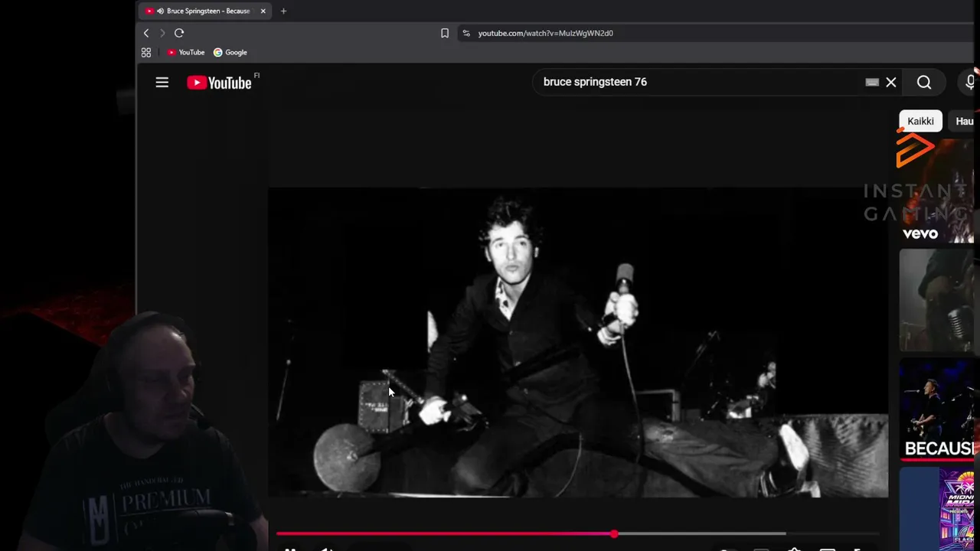The width and height of the screenshot is (980, 551).
Task: Open a new browser tab
Action: click(x=283, y=11)
